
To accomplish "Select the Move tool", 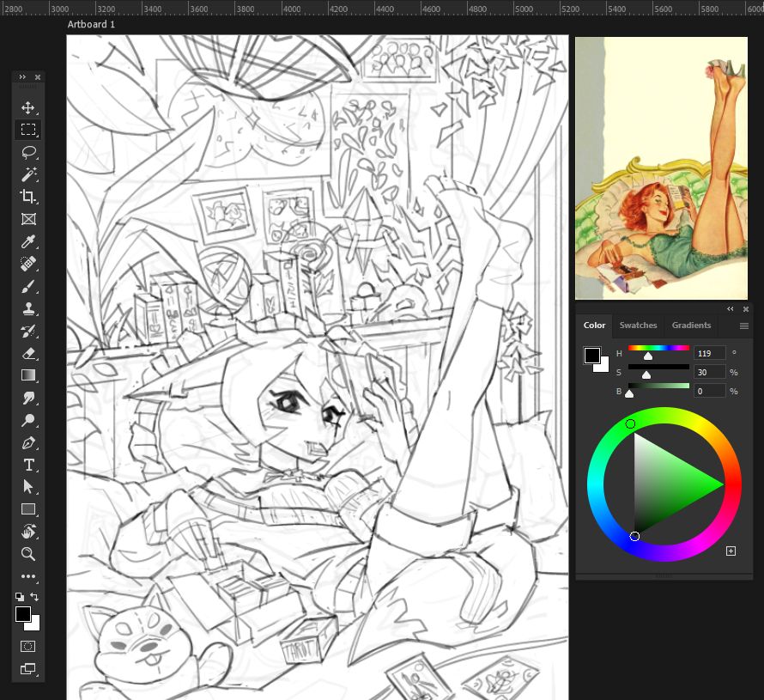I will (28, 107).
